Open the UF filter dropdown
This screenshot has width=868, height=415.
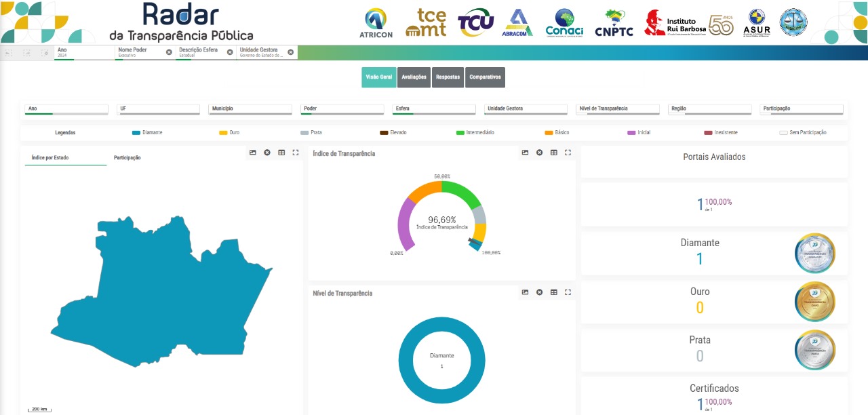(159, 108)
